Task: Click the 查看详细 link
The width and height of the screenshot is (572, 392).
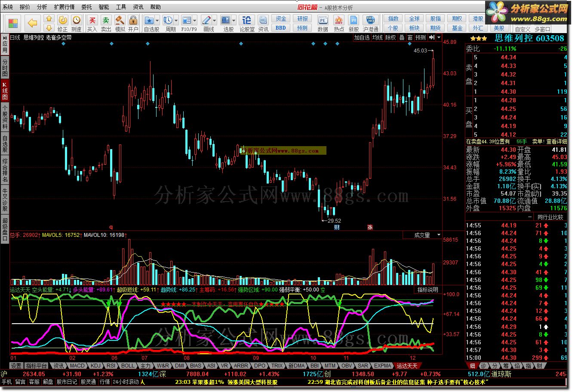Action: pyautogui.click(x=557, y=141)
